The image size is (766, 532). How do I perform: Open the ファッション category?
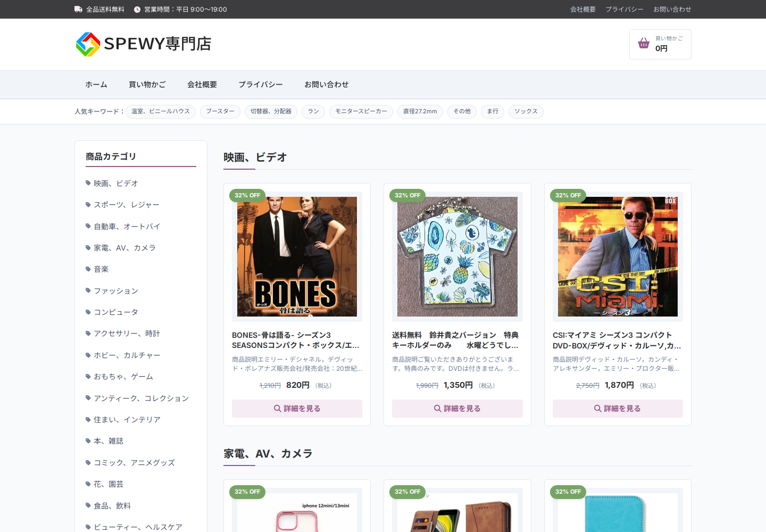(x=116, y=290)
